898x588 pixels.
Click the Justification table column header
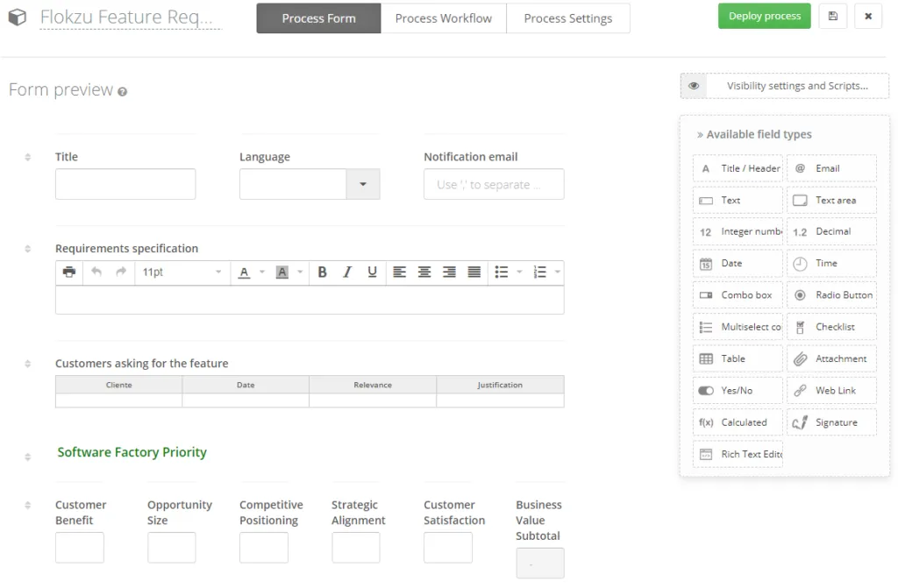[x=500, y=385]
